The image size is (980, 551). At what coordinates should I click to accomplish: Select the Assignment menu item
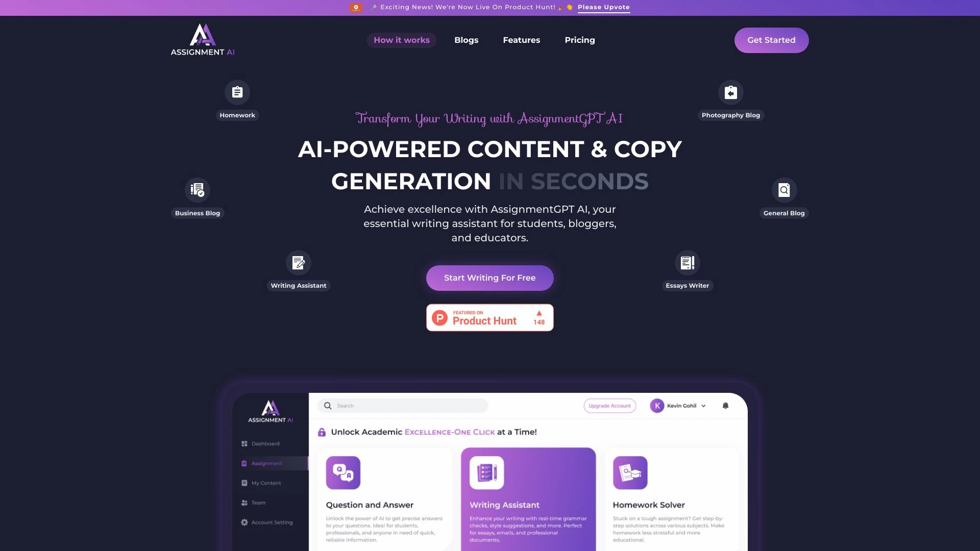(266, 463)
